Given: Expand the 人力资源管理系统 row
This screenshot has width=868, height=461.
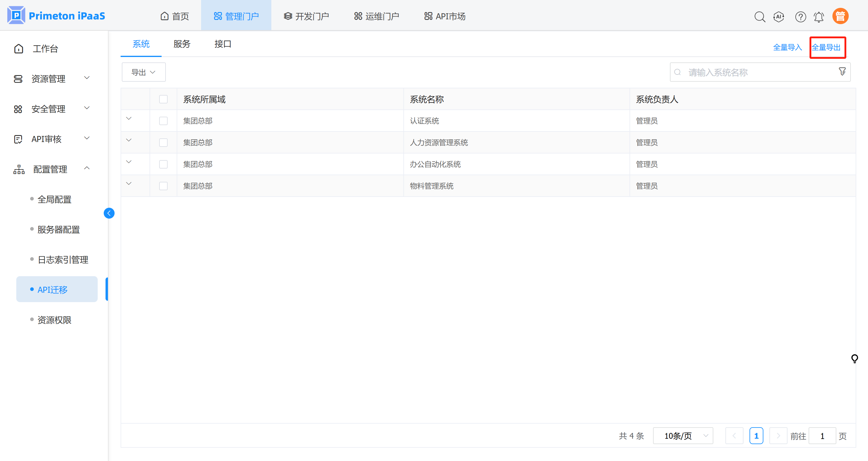Looking at the screenshot, I should 129,140.
